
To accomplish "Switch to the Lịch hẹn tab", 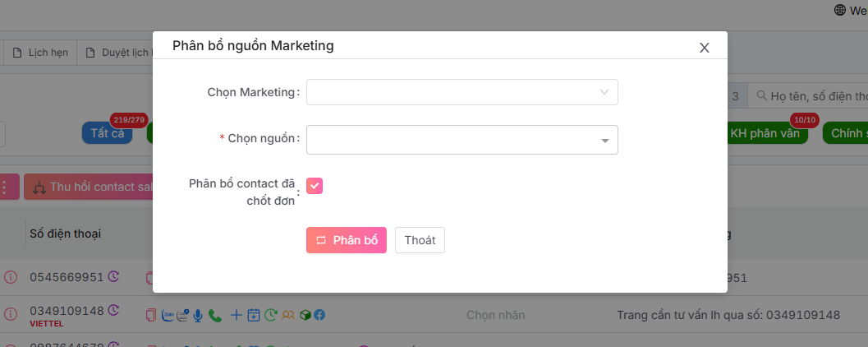I will [x=43, y=52].
